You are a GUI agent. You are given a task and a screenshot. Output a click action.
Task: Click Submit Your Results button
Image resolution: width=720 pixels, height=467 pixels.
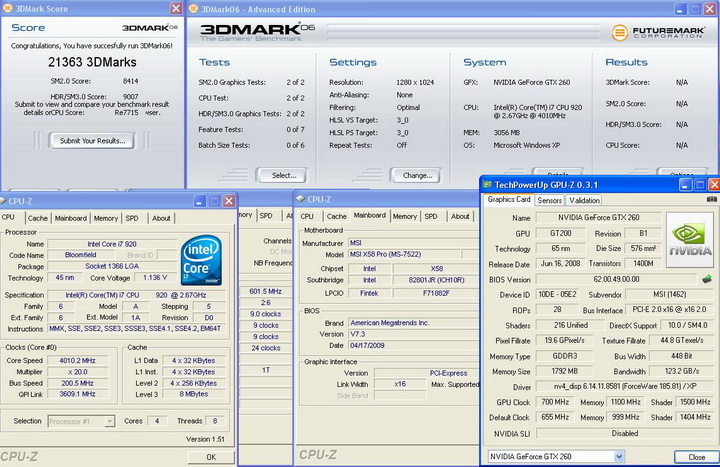(92, 141)
